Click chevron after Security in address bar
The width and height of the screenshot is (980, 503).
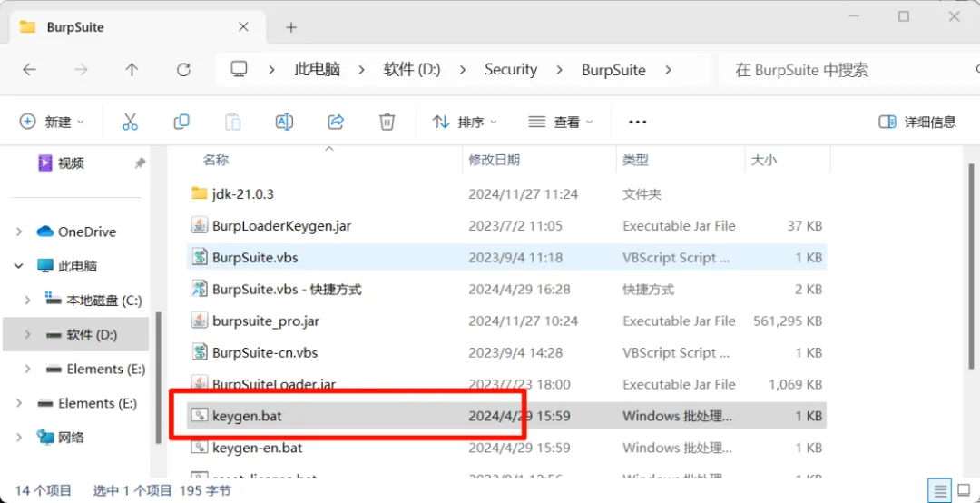click(559, 69)
